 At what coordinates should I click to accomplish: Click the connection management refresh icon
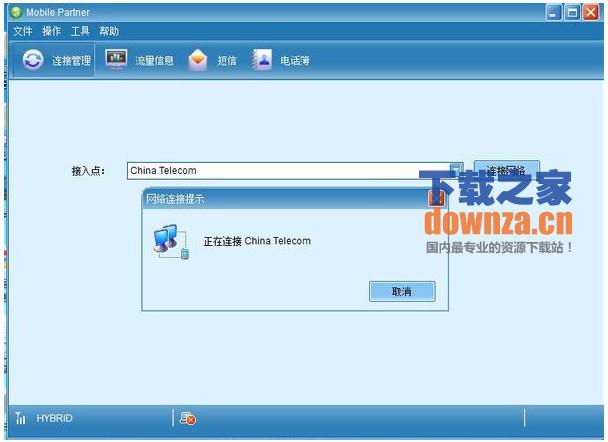click(33, 60)
